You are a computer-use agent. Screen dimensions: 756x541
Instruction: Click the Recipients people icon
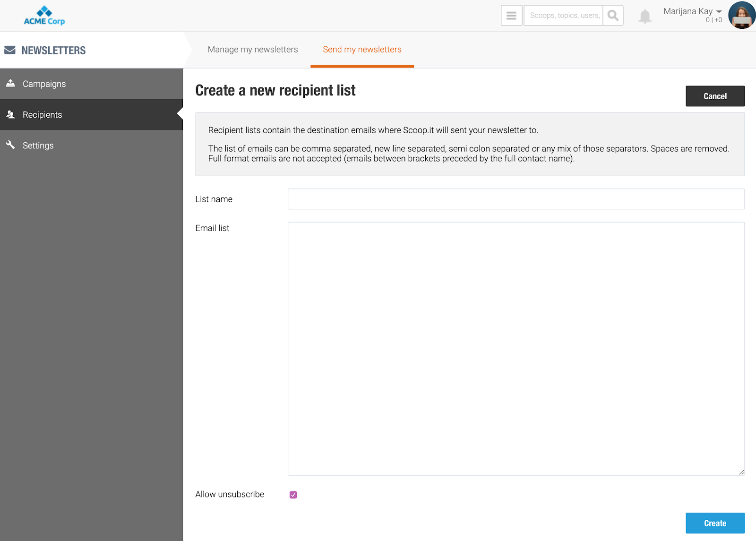10,114
